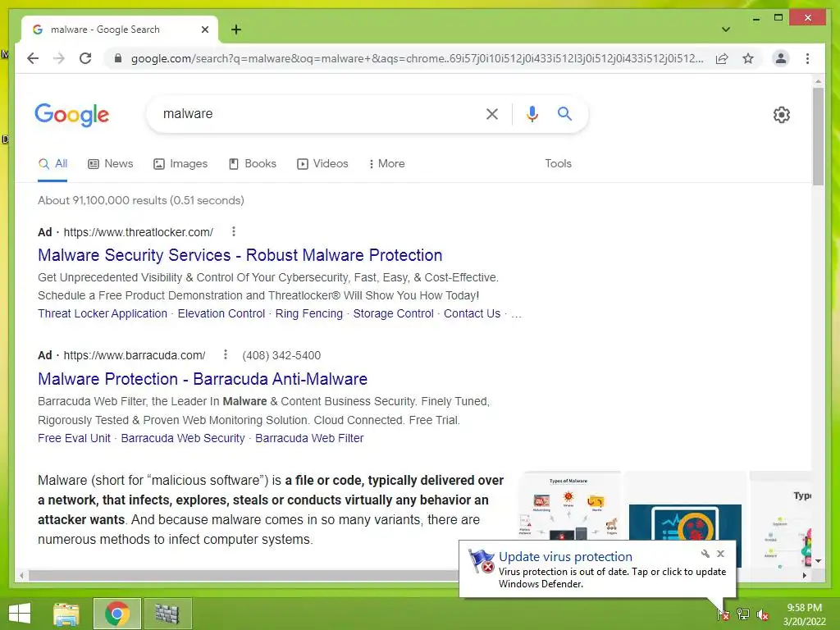Open Chrome's three-dot menu
Image resolution: width=840 pixels, height=630 pixels.
tap(807, 58)
